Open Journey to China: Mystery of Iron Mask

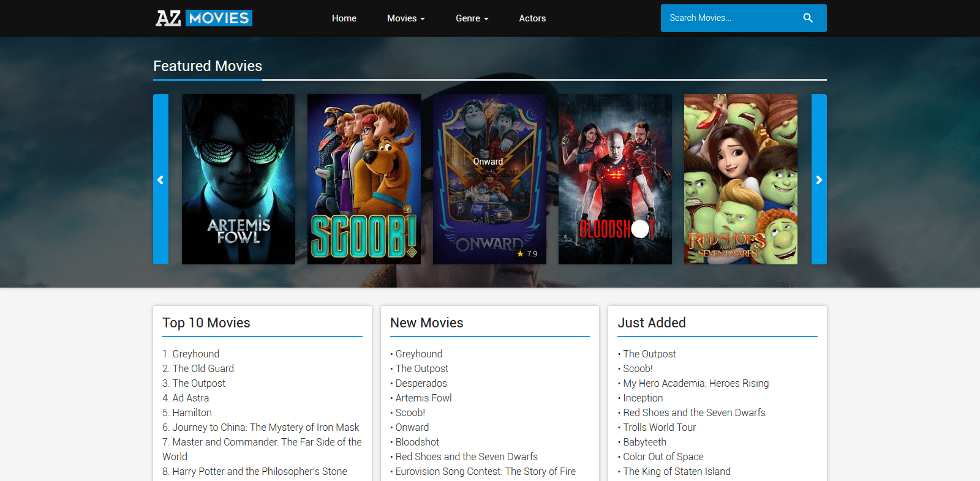coord(266,427)
